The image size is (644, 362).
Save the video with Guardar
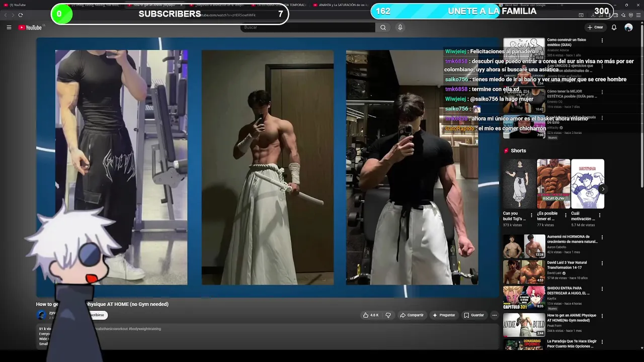click(474, 315)
